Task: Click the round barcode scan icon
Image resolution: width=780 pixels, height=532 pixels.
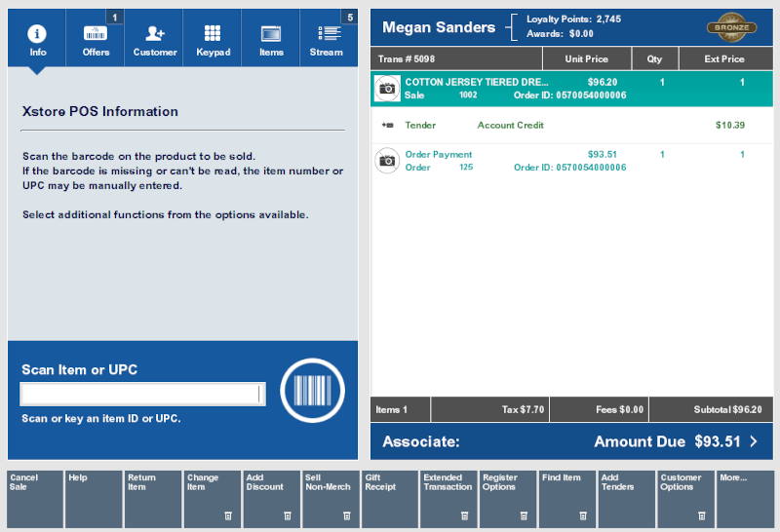Action: pos(312,391)
